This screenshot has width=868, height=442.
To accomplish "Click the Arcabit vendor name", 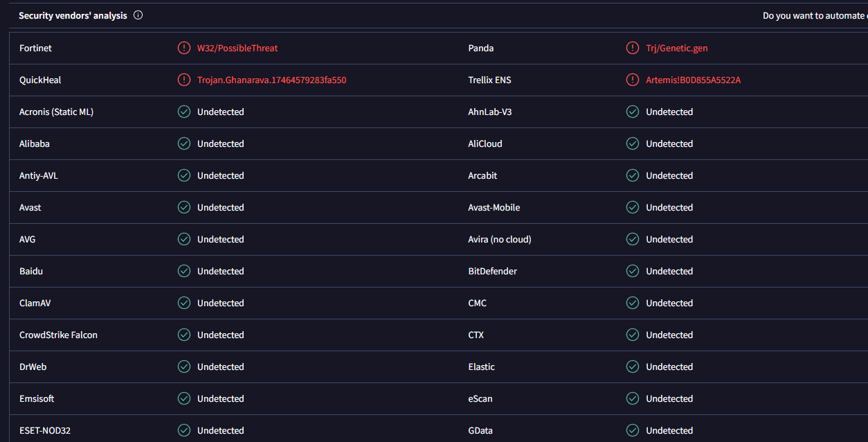I will click(x=482, y=175).
